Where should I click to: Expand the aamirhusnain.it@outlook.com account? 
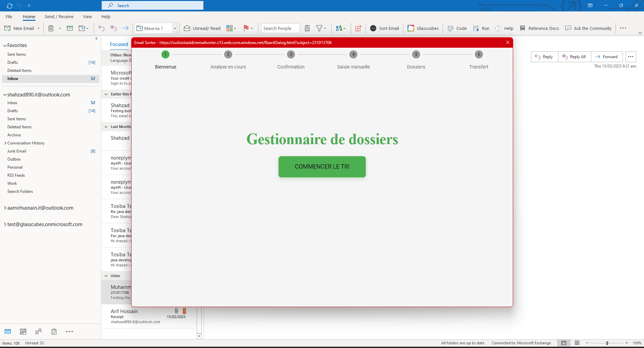point(5,208)
